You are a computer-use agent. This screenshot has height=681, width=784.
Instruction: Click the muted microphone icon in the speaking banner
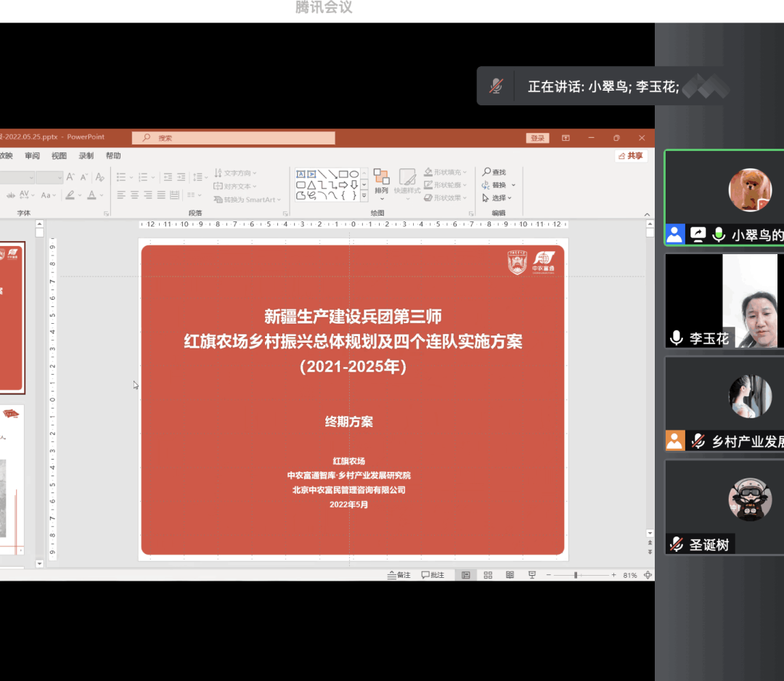pyautogui.click(x=496, y=86)
